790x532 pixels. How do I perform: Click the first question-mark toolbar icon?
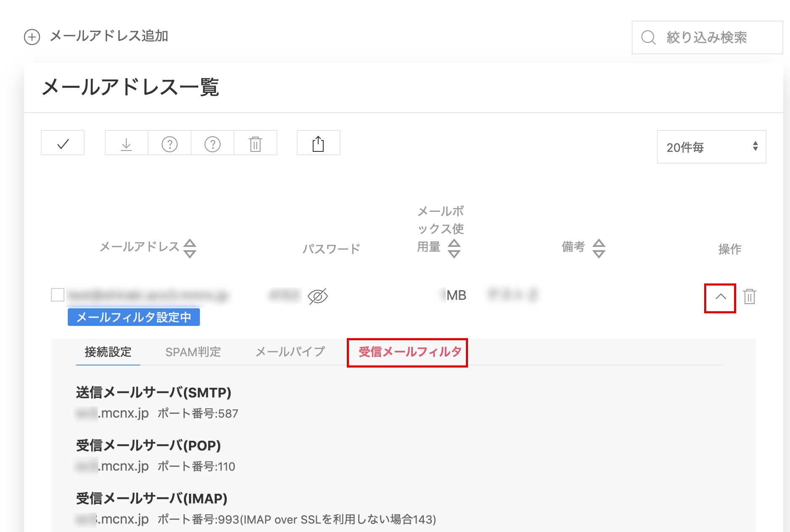click(x=170, y=143)
